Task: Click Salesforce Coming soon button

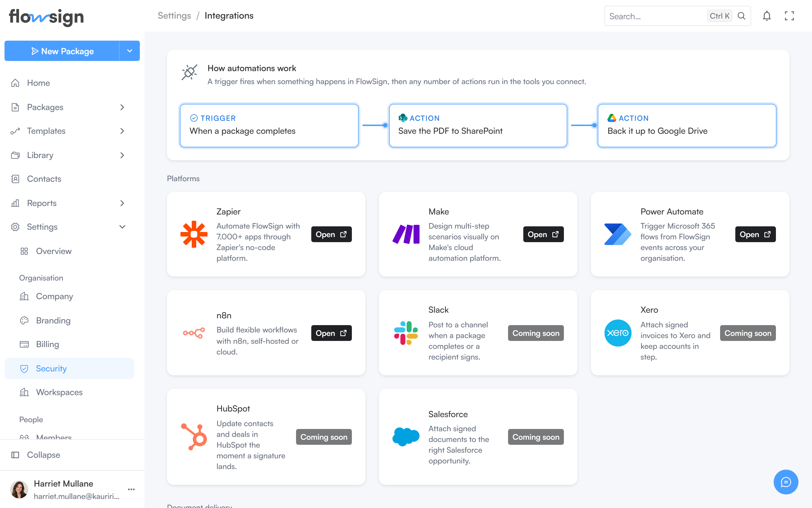Action: click(x=536, y=437)
